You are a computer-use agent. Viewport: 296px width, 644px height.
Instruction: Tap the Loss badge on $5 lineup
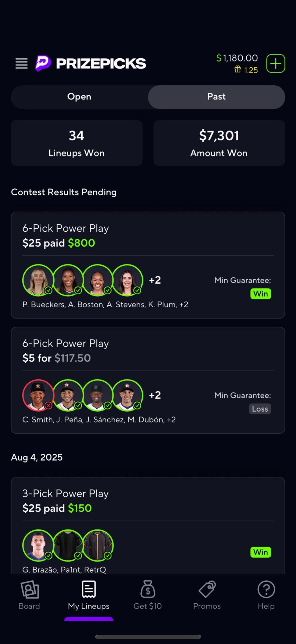pos(260,409)
